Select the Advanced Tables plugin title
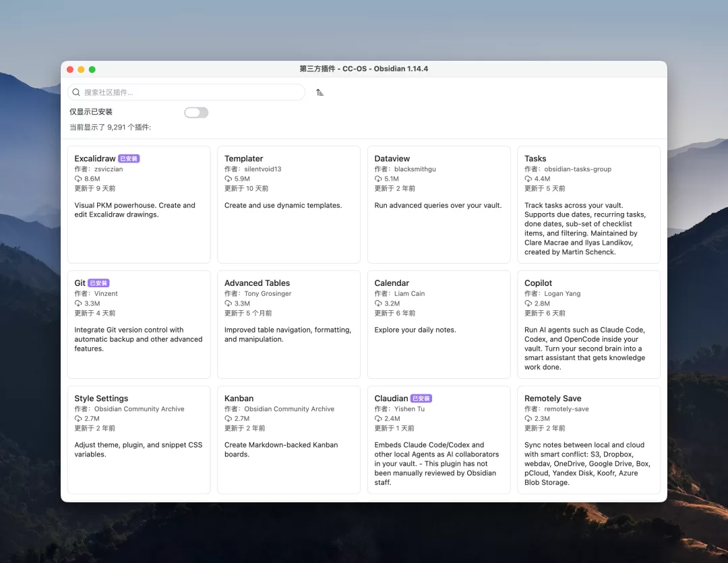Viewport: 728px width, 563px height. click(257, 283)
